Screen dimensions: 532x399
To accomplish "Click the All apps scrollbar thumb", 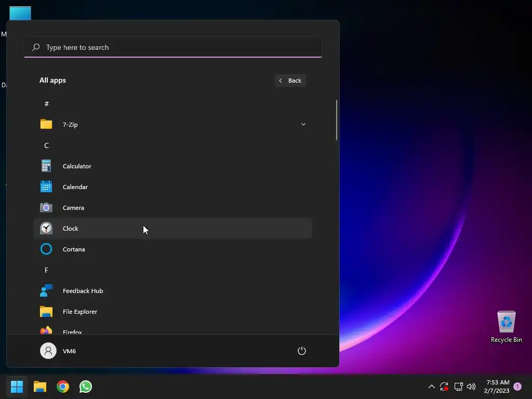I will pyautogui.click(x=337, y=120).
